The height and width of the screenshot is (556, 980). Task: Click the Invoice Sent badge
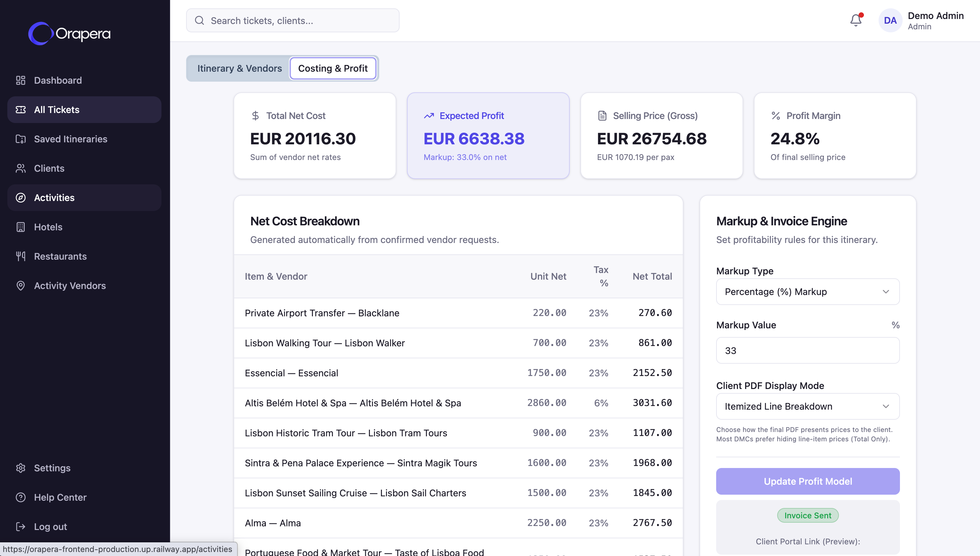click(807, 516)
